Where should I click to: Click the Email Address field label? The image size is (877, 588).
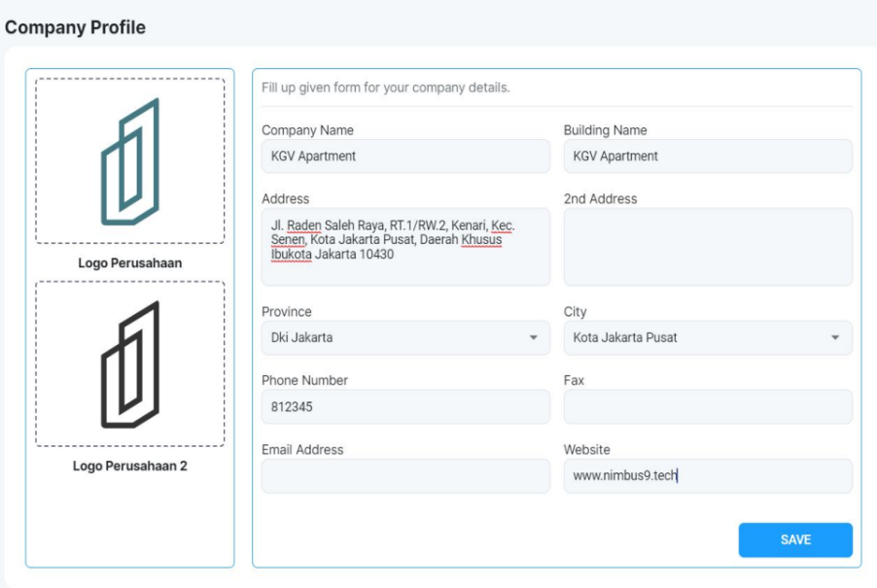click(x=301, y=450)
